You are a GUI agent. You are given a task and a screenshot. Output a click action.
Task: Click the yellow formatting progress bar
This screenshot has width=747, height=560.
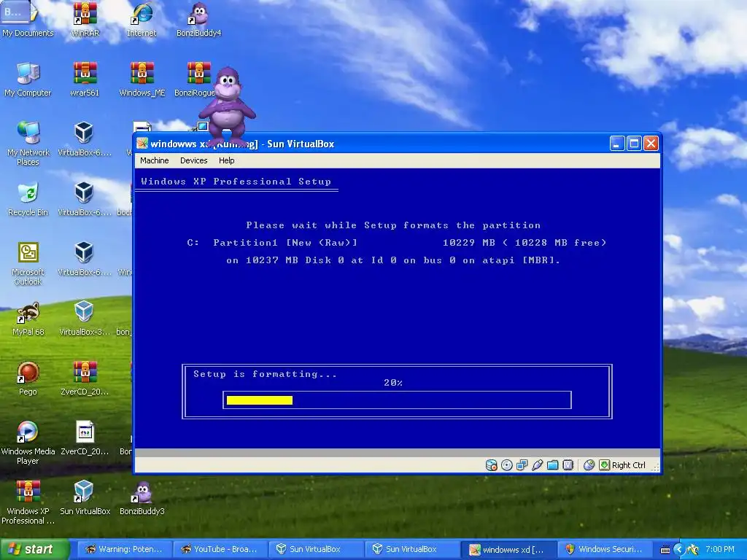coord(260,400)
